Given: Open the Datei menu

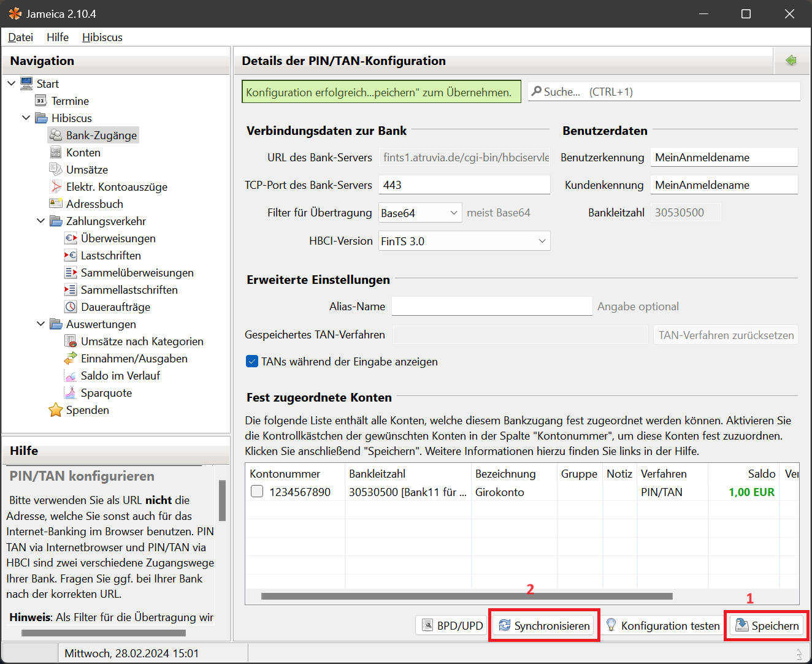Looking at the screenshot, I should [20, 37].
